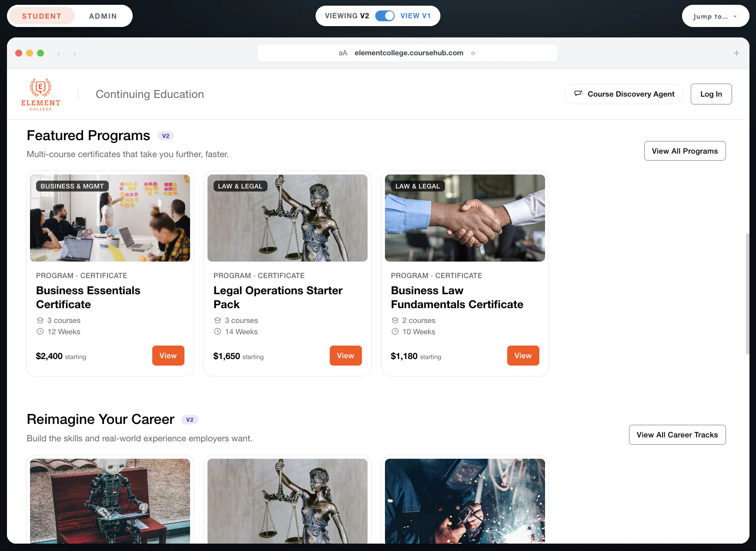This screenshot has height=551, width=756.
Task: Click the green maximize window dot
Action: [x=40, y=53]
